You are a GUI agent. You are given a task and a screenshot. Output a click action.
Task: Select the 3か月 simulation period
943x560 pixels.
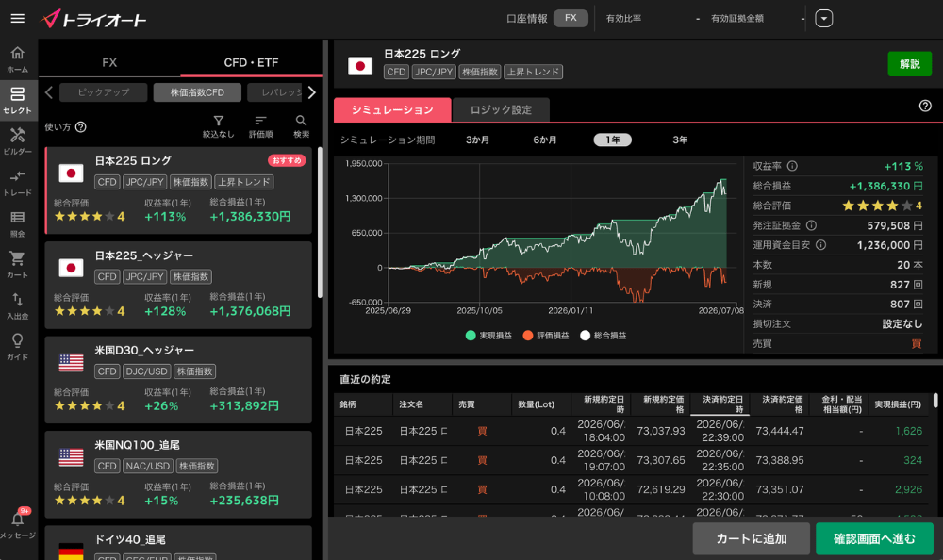click(x=477, y=140)
